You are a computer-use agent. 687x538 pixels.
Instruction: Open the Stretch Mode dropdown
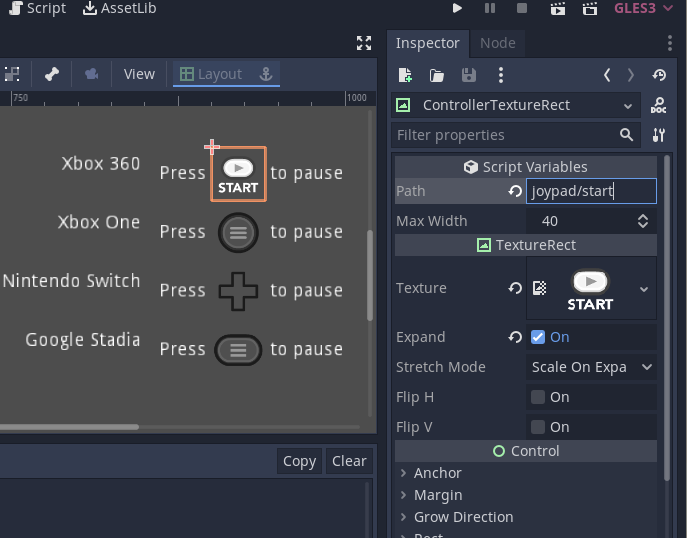coord(591,367)
